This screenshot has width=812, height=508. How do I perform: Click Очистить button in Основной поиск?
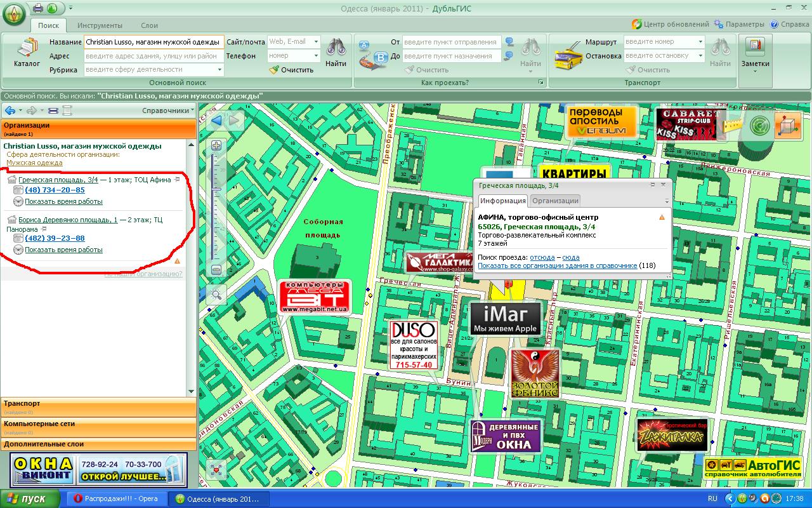click(x=292, y=70)
